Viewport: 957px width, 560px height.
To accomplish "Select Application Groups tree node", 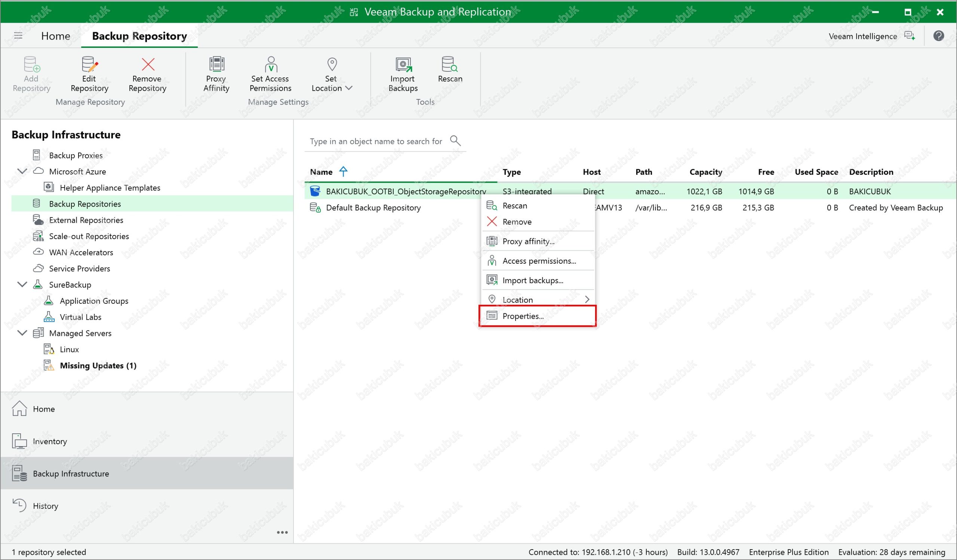I will click(94, 300).
